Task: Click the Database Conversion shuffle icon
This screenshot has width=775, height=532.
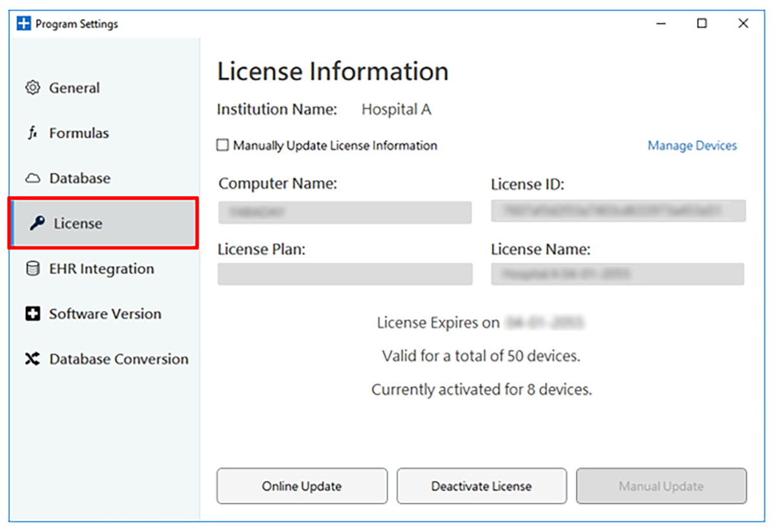Action: 32,359
